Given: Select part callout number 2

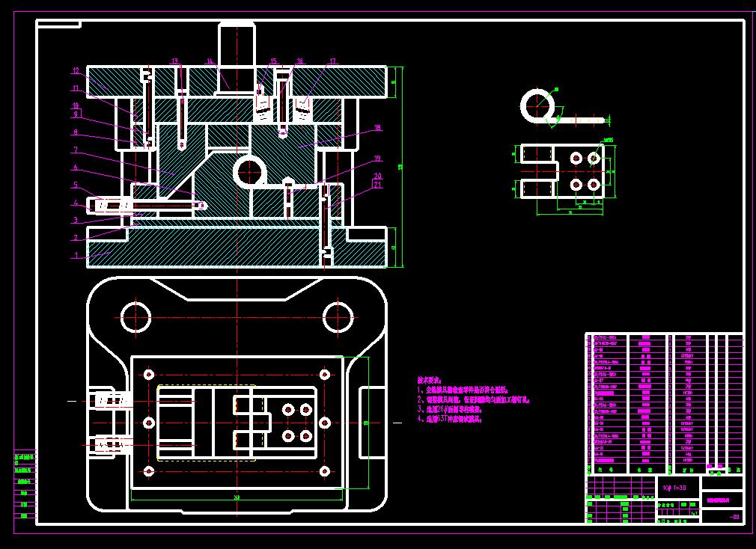Looking at the screenshot, I should click(76, 237).
